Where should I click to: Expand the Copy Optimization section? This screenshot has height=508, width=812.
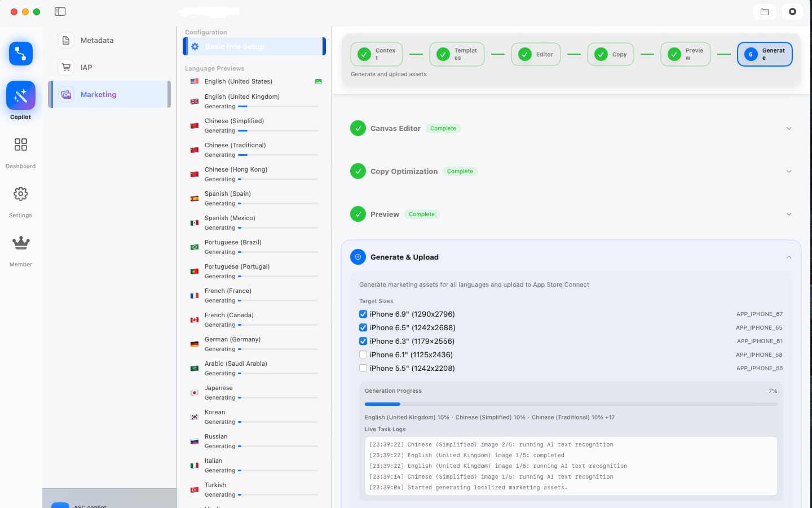point(789,171)
